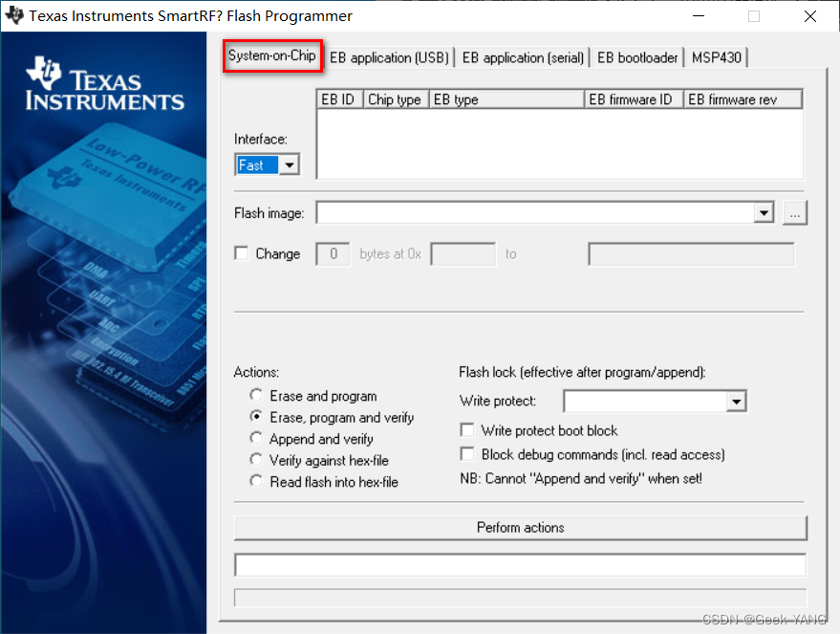840x634 pixels.
Task: Select the MSP430 tab
Action: [717, 57]
